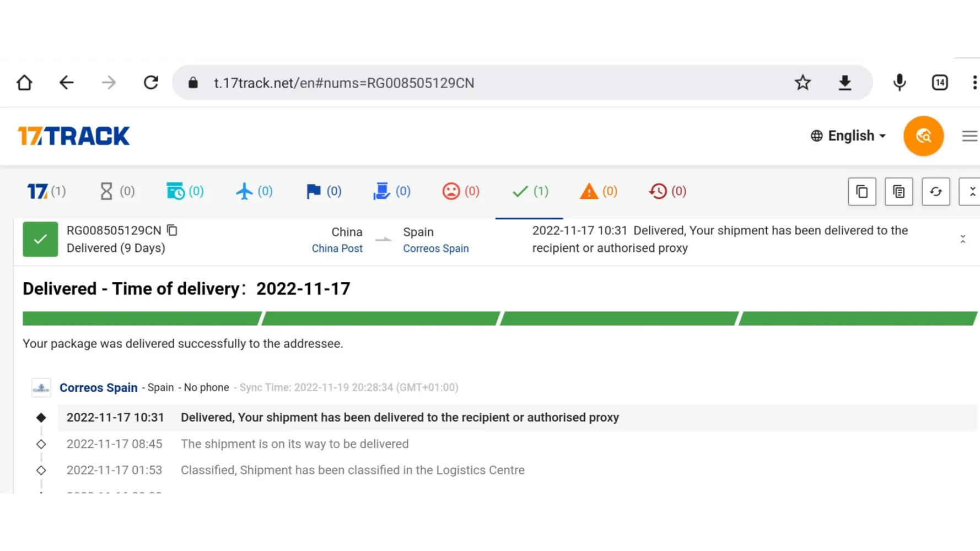The width and height of the screenshot is (980, 551).
Task: Filter by Expired clock status
Action: point(667,191)
